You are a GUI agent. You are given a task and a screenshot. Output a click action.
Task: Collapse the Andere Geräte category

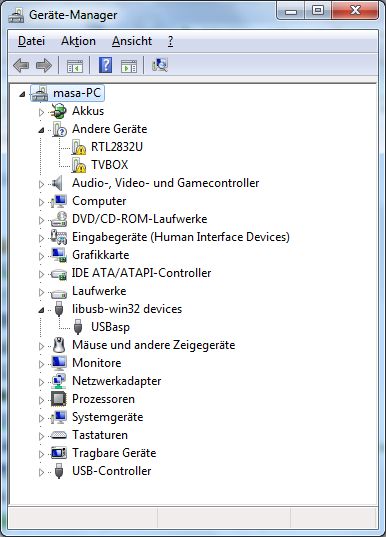pos(41,130)
